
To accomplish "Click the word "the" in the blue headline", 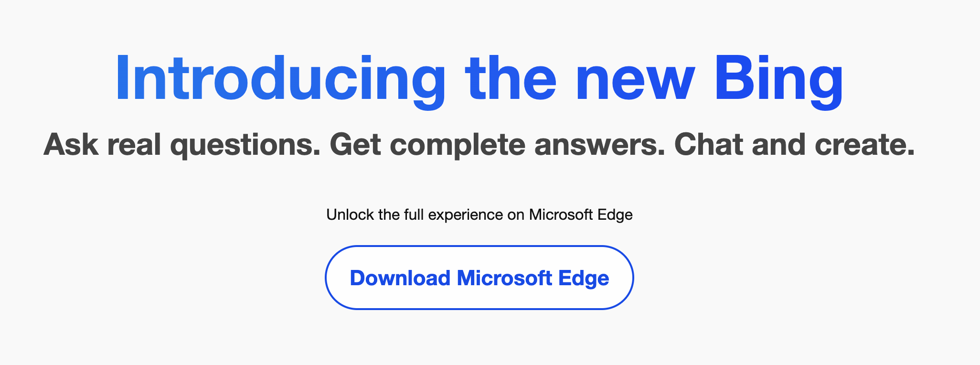I will [511, 79].
